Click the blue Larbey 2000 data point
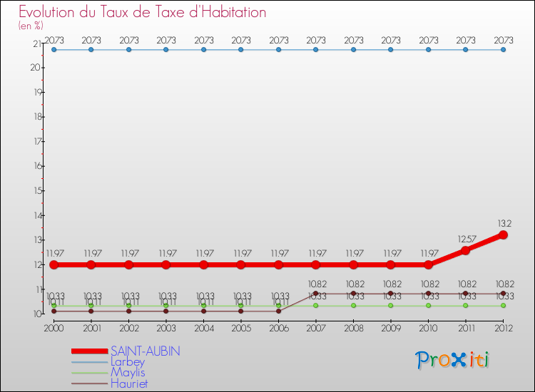This screenshot has width=535, height=392. 54,50
